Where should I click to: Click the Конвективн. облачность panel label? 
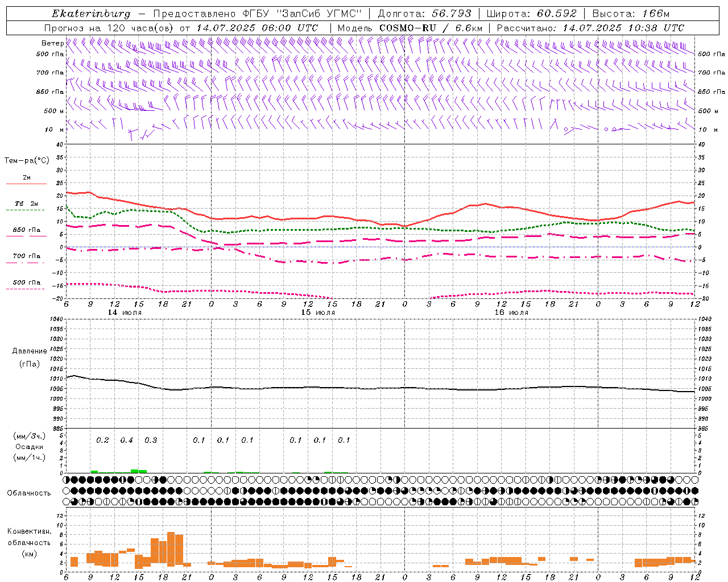pyautogui.click(x=29, y=537)
